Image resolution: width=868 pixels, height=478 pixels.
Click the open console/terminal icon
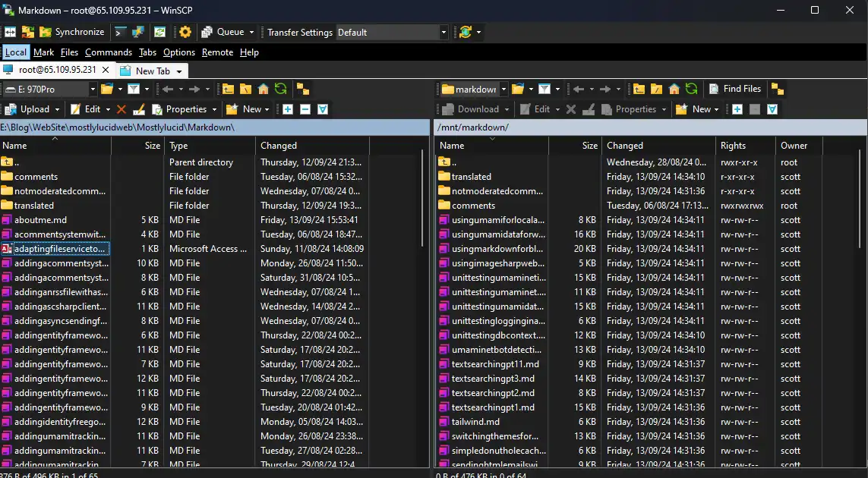[x=118, y=32]
